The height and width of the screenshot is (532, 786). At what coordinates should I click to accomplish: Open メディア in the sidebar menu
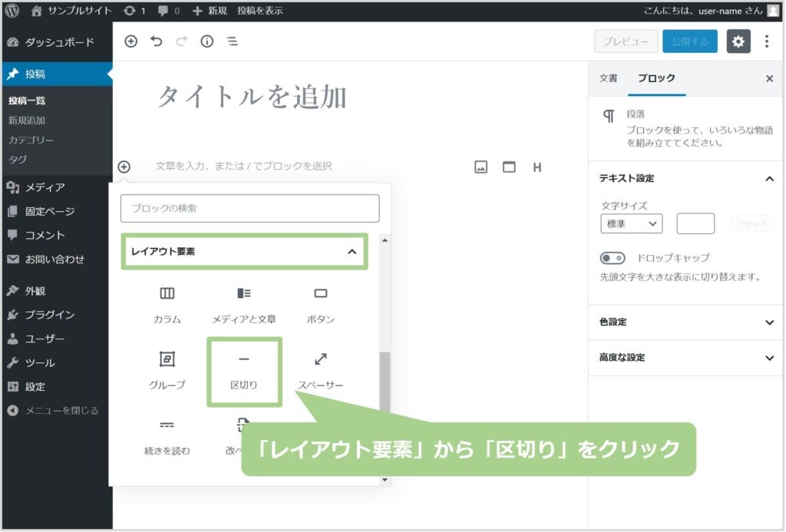45,187
